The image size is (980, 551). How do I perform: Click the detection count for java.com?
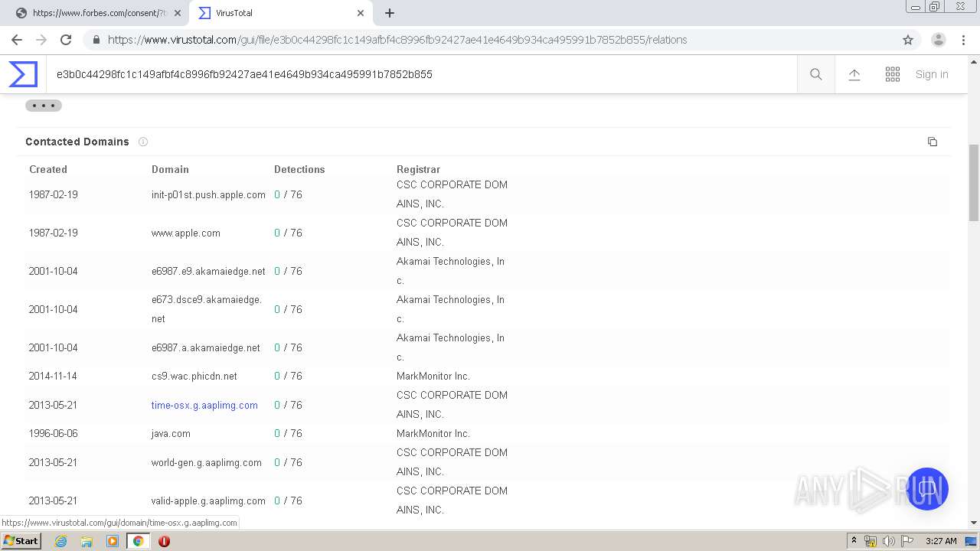click(288, 433)
